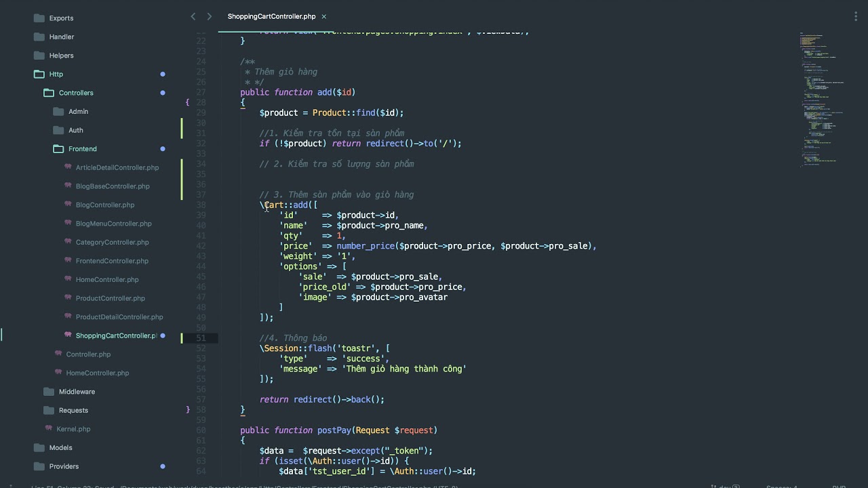Click line number 51 in the gutter

(x=201, y=338)
